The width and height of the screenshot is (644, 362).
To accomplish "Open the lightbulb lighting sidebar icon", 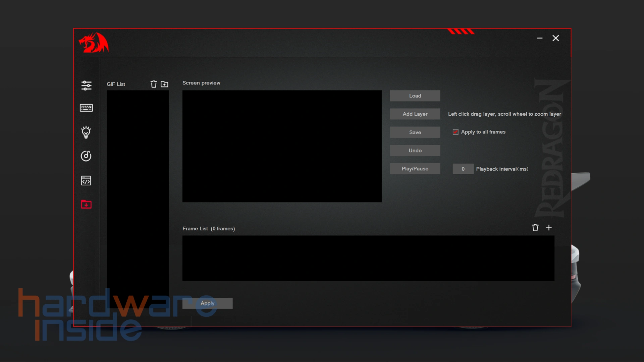I will pyautogui.click(x=86, y=132).
